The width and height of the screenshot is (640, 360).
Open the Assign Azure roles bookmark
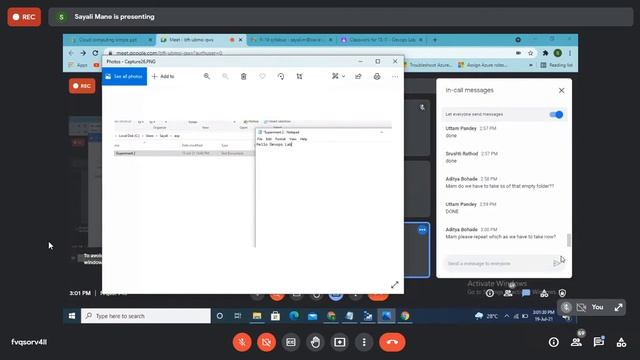(482, 65)
